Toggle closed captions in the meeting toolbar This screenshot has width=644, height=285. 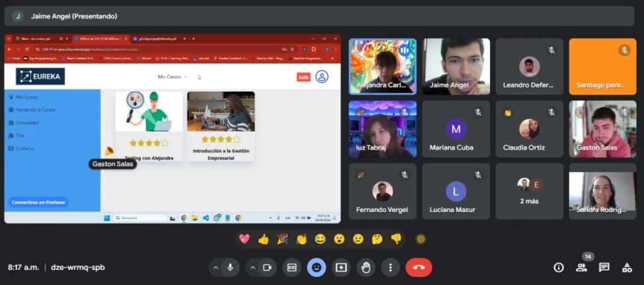pos(291,267)
